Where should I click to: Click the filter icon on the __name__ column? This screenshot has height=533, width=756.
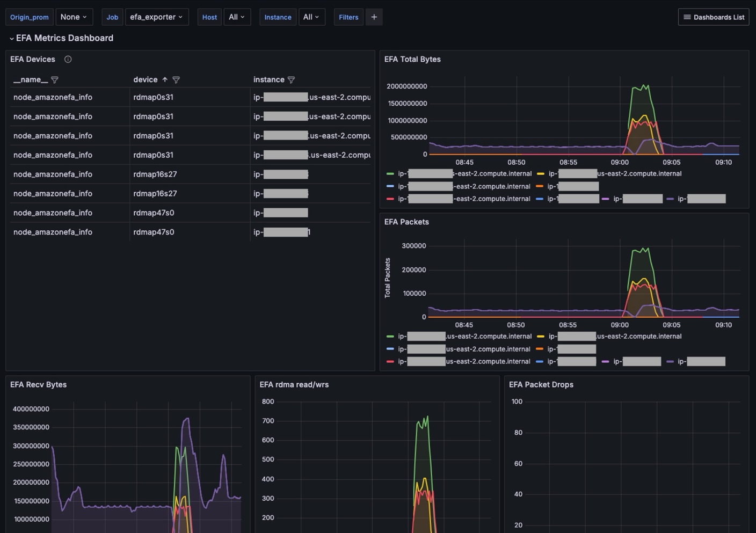[x=55, y=79]
